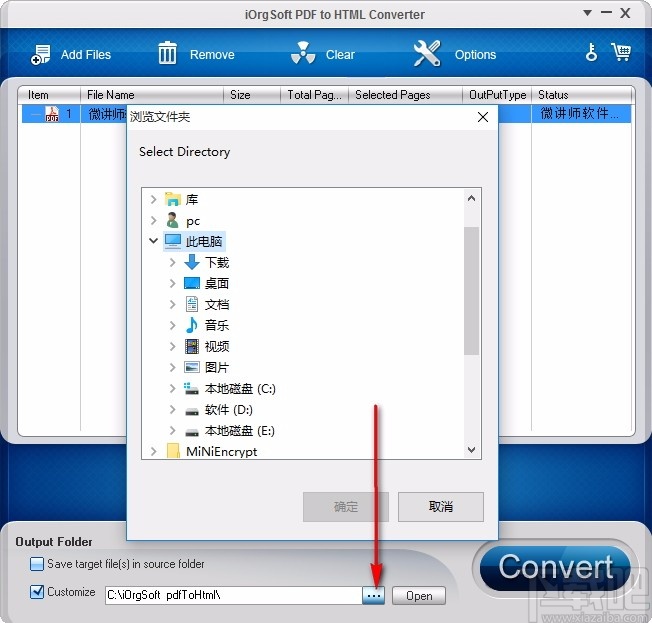Expand the 文档 tree node
652x623 pixels.
[173, 304]
